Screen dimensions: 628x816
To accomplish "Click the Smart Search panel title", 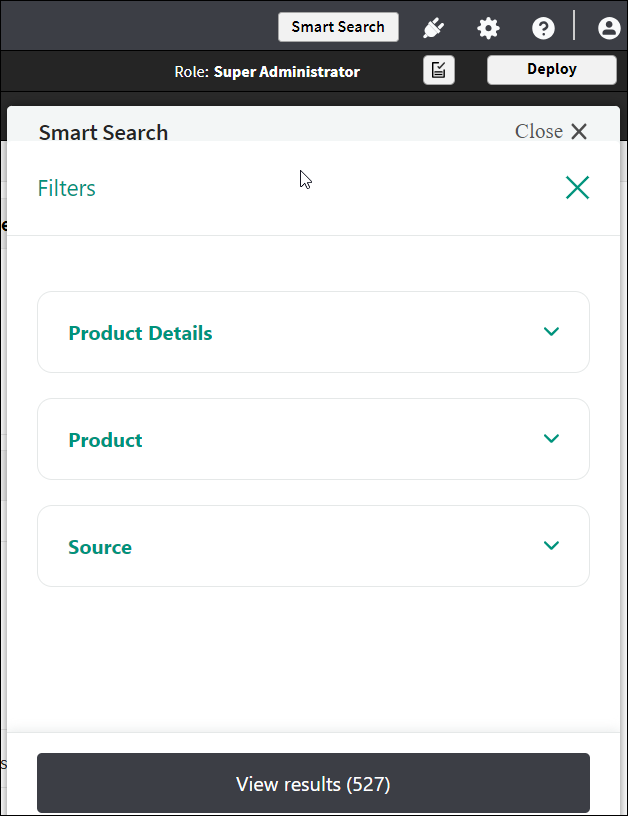I will click(x=103, y=132).
